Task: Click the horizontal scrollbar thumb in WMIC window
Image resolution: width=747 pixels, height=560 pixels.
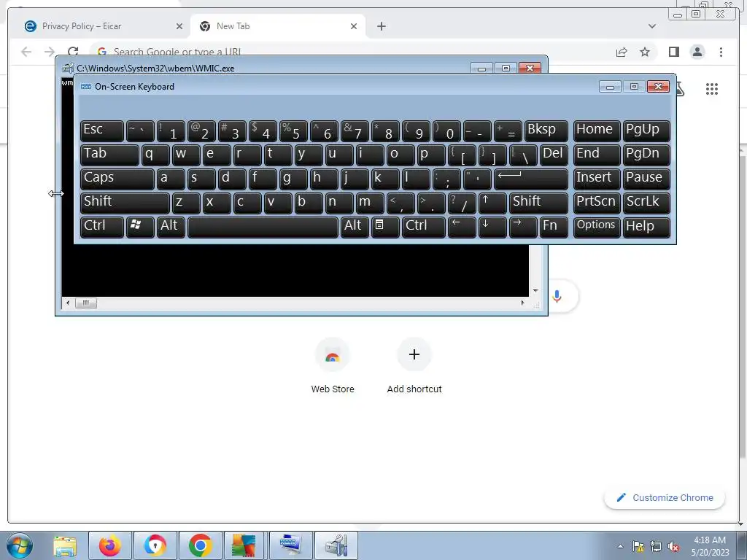Action: tap(86, 303)
